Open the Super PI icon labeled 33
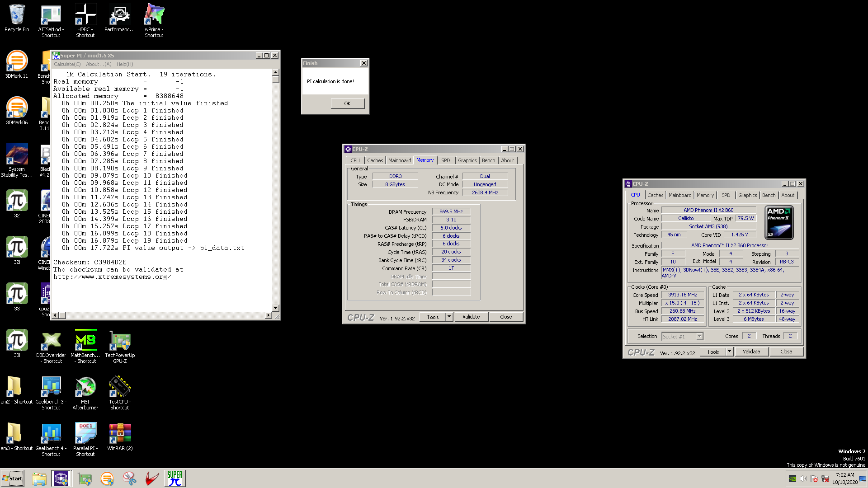The image size is (868, 488). (x=17, y=296)
